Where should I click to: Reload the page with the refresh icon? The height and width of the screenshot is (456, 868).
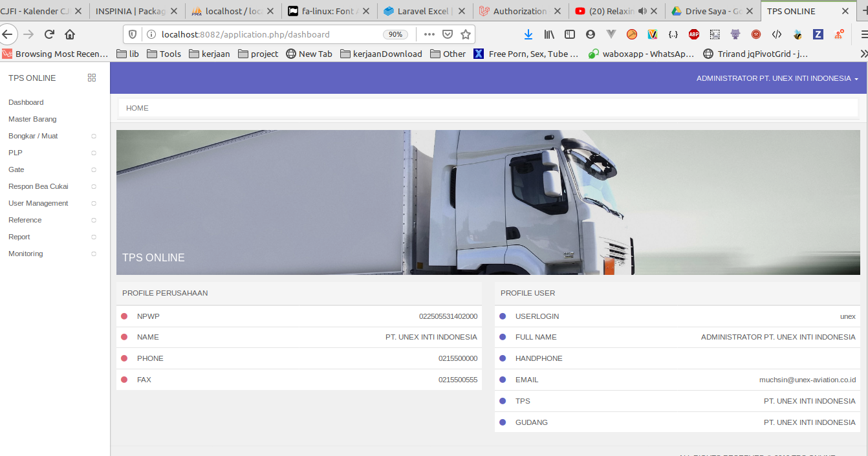coord(49,34)
